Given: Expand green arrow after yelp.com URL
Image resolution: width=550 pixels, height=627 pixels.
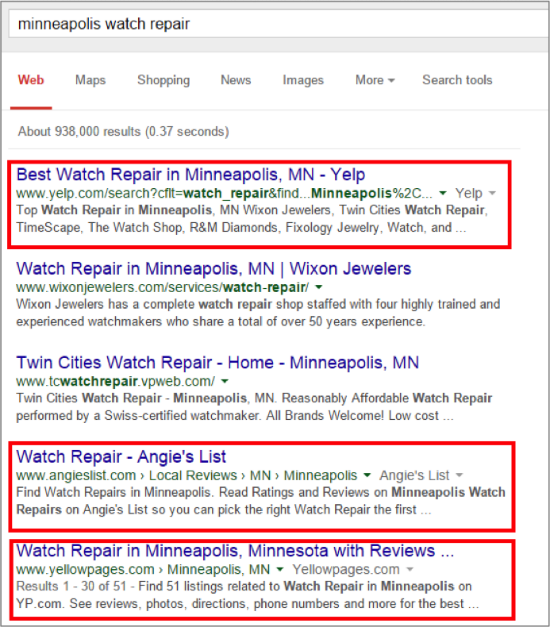Looking at the screenshot, I should pos(442,193).
